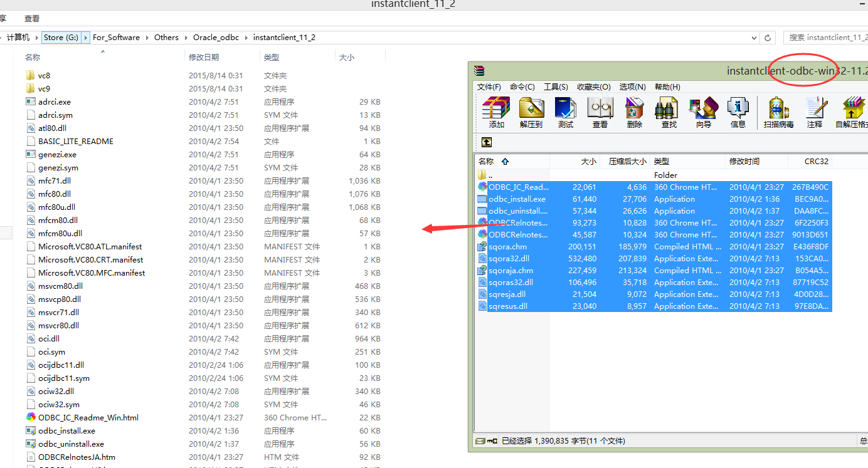Expand dropdown arrow after 计算机 breadcrumb
Image resolution: width=868 pixels, height=468 pixels.
coord(36,38)
